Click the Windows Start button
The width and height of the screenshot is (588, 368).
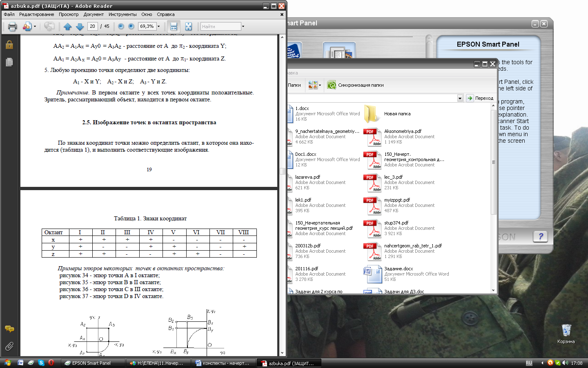click(x=7, y=363)
